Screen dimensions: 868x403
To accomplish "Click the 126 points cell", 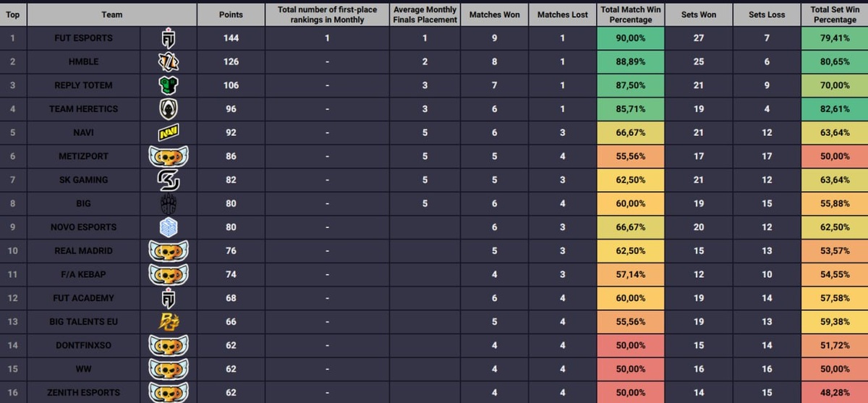I will (x=231, y=61).
